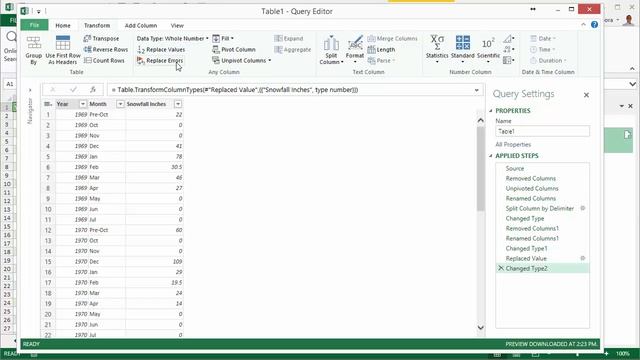This screenshot has width=640, height=360.
Task: Click Count Rows
Action: [x=104, y=60]
